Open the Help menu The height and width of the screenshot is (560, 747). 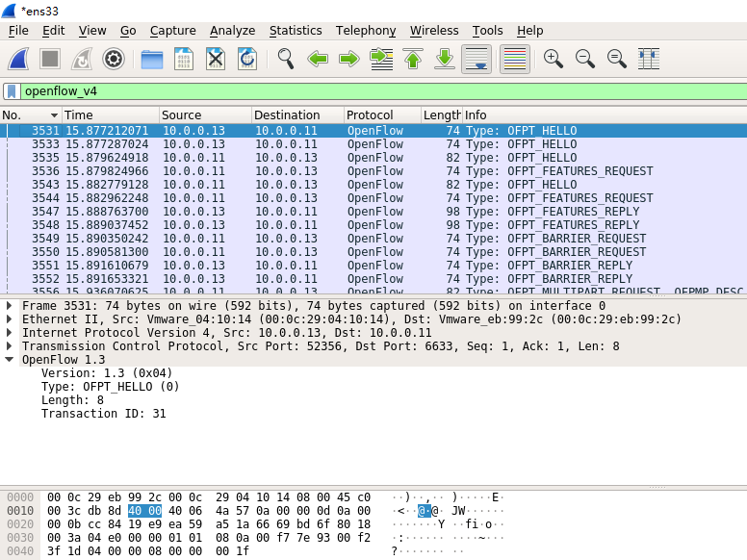[x=529, y=31]
